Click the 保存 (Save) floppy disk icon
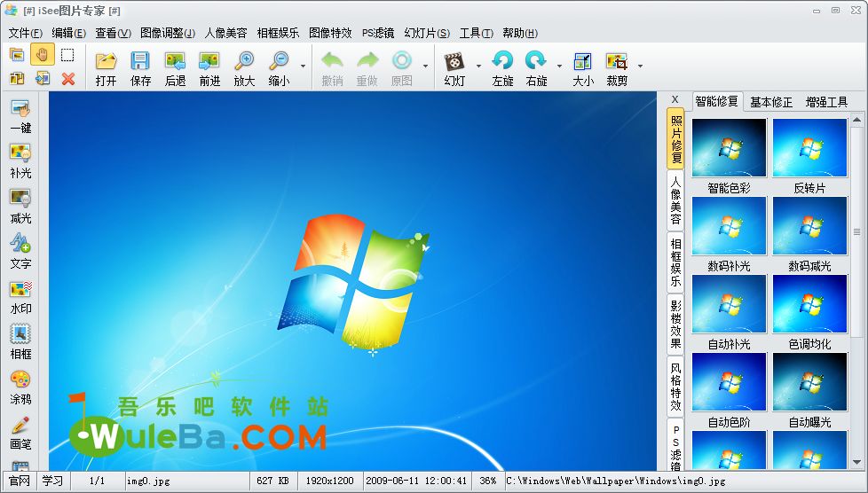Screen dimensions: 868x493 [x=140, y=61]
